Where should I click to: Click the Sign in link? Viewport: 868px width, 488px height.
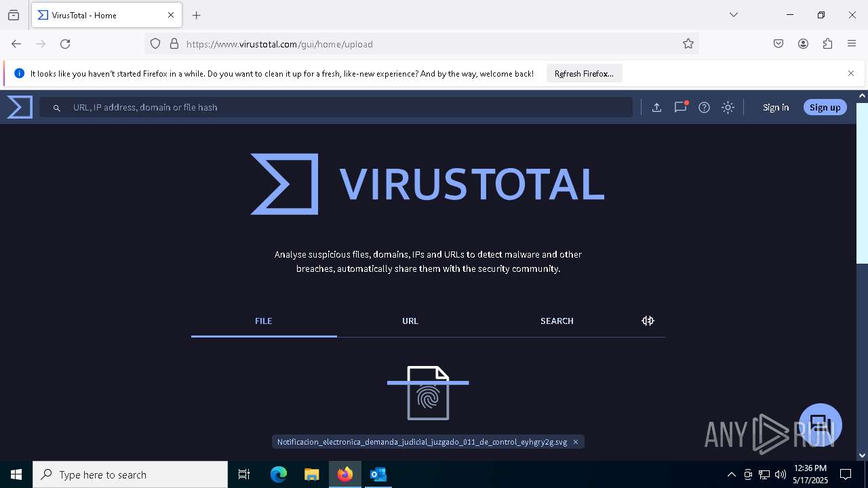click(x=776, y=107)
